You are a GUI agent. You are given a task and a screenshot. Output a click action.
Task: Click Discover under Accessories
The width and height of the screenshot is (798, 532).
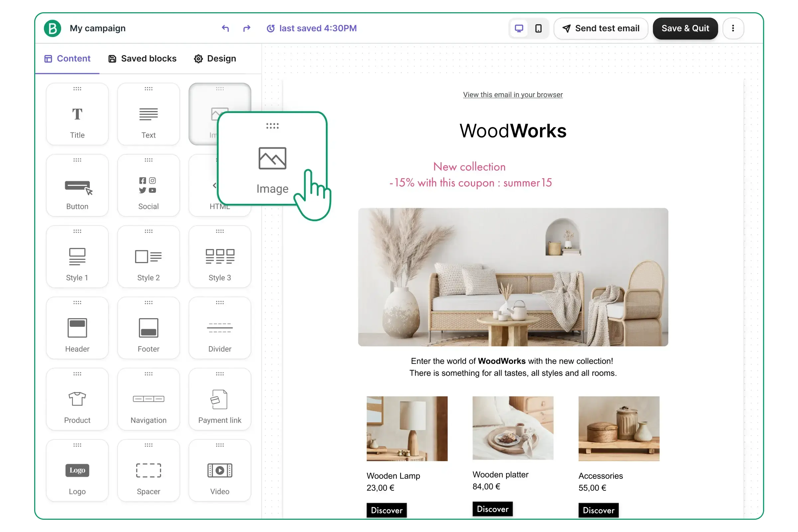click(x=598, y=510)
